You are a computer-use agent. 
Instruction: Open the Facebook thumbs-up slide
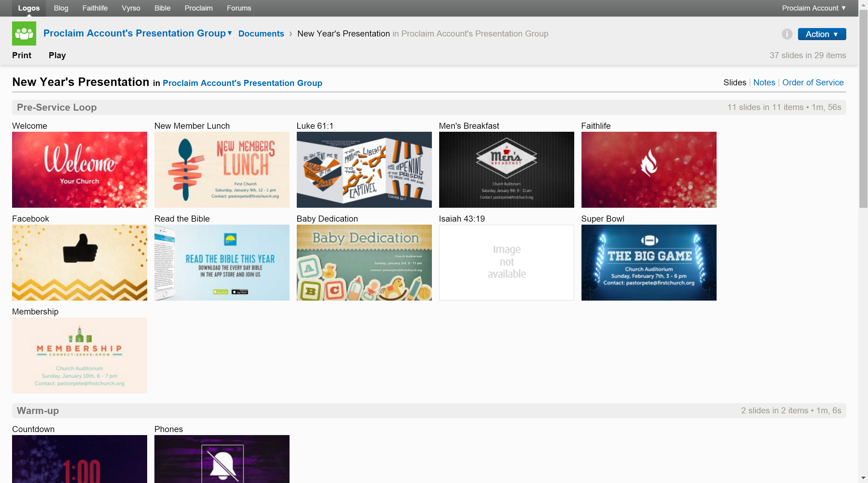click(80, 263)
